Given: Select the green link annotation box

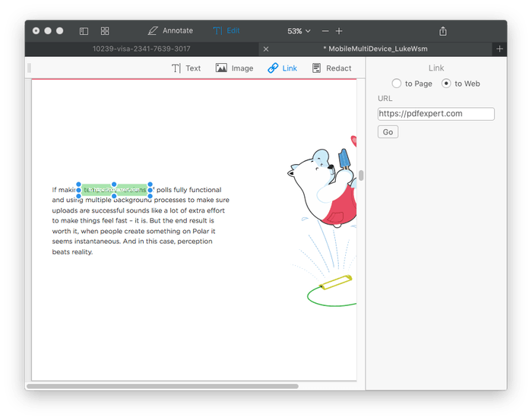Looking at the screenshot, I should pyautogui.click(x=114, y=190).
